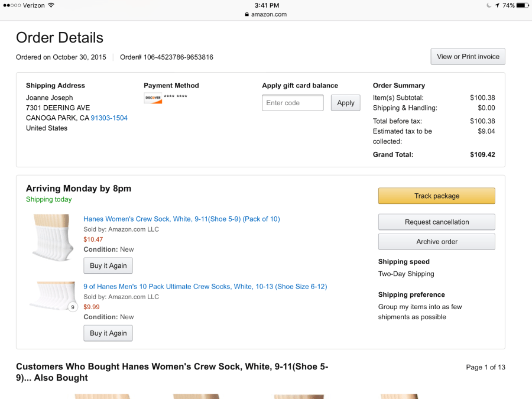Image resolution: width=532 pixels, height=399 pixels.
Task: Open the Hanes Men's sock product image
Action: pyautogui.click(x=54, y=294)
